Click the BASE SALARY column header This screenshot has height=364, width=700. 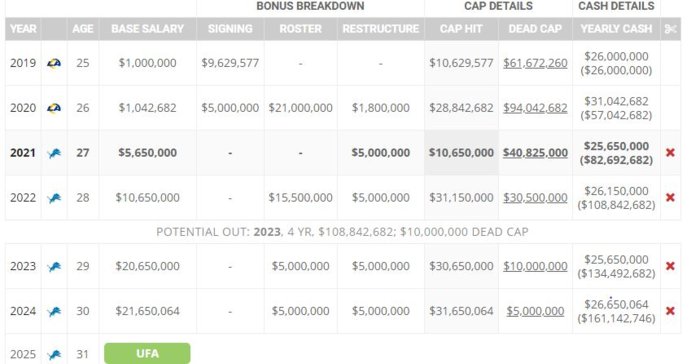147,29
